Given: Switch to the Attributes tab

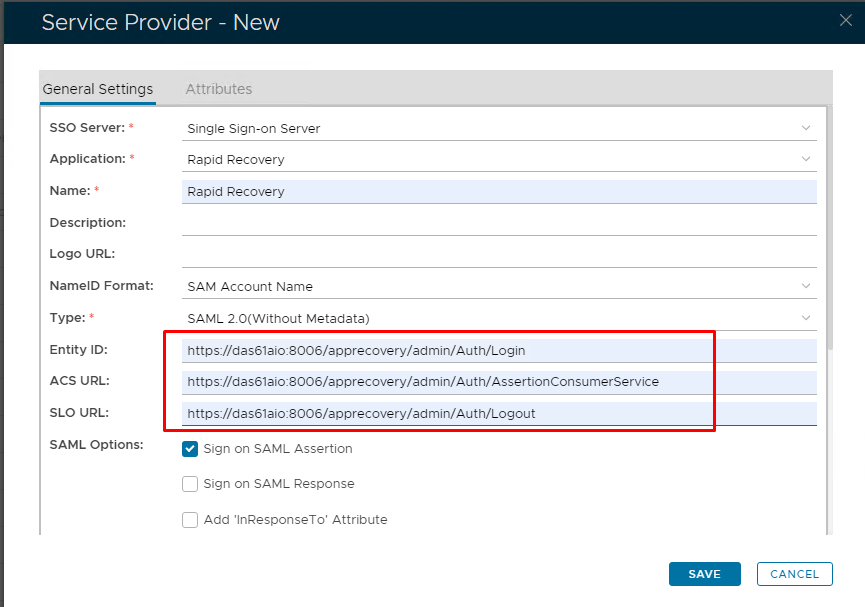Looking at the screenshot, I should click(218, 89).
